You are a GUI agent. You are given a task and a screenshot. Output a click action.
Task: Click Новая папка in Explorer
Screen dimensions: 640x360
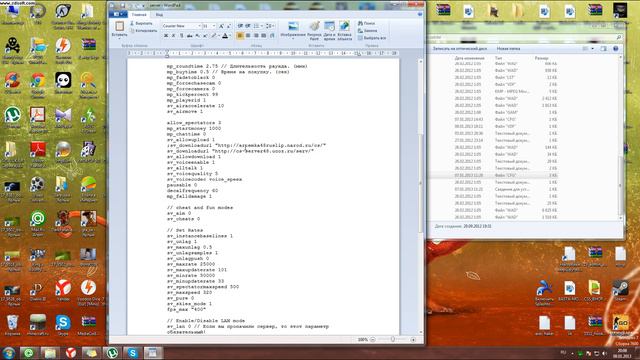(x=508, y=49)
